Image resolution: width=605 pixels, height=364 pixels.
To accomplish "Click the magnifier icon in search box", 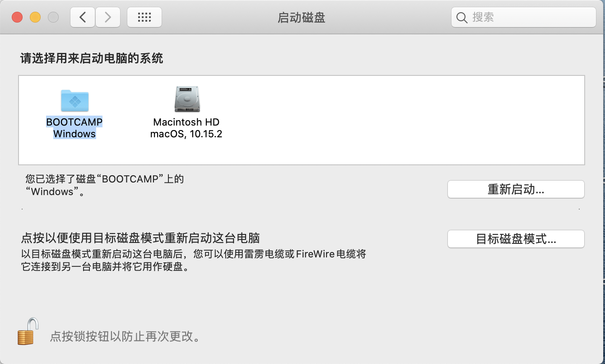I will [x=461, y=18].
